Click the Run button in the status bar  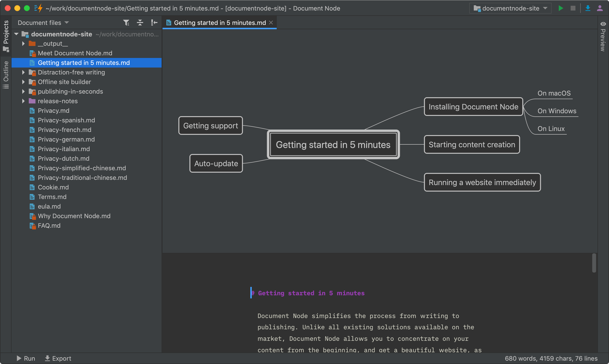click(26, 358)
